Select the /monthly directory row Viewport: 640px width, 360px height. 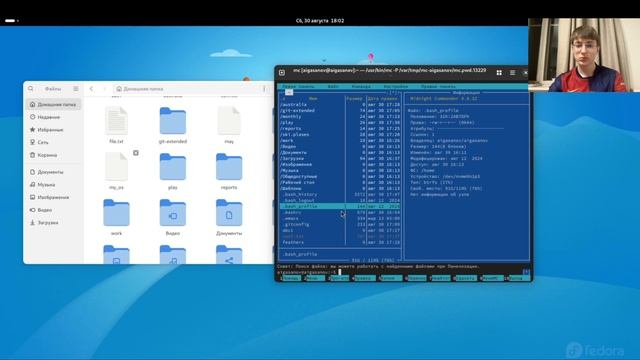click(340, 116)
